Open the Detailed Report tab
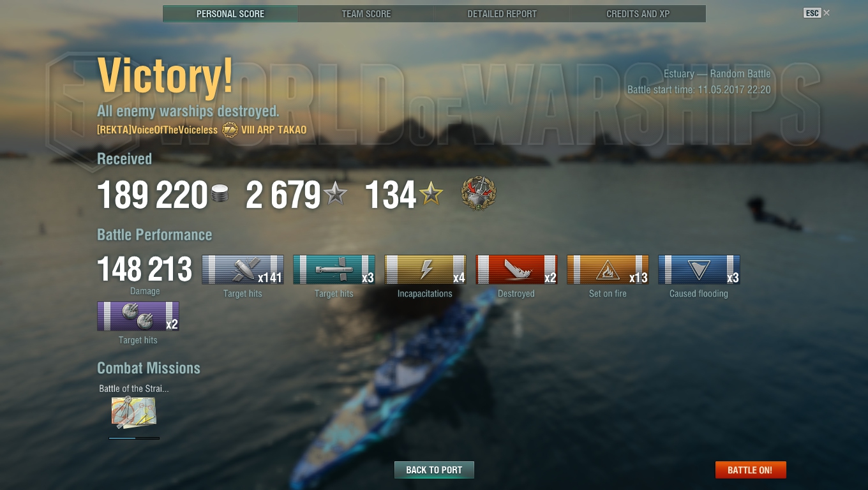868x490 pixels. [x=502, y=13]
